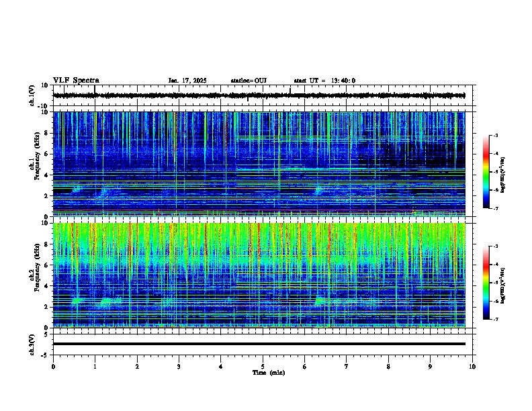Select the ch.2 color scale bar

pyautogui.click(x=486, y=283)
